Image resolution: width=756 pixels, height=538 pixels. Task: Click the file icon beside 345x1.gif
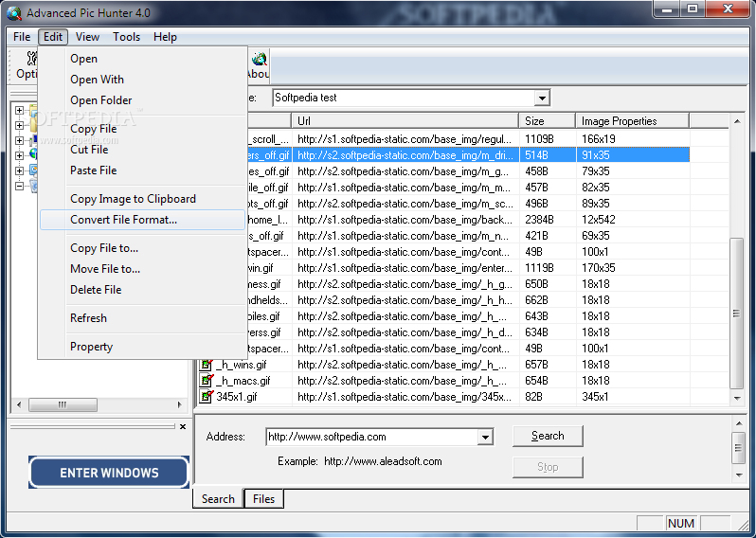tap(207, 396)
